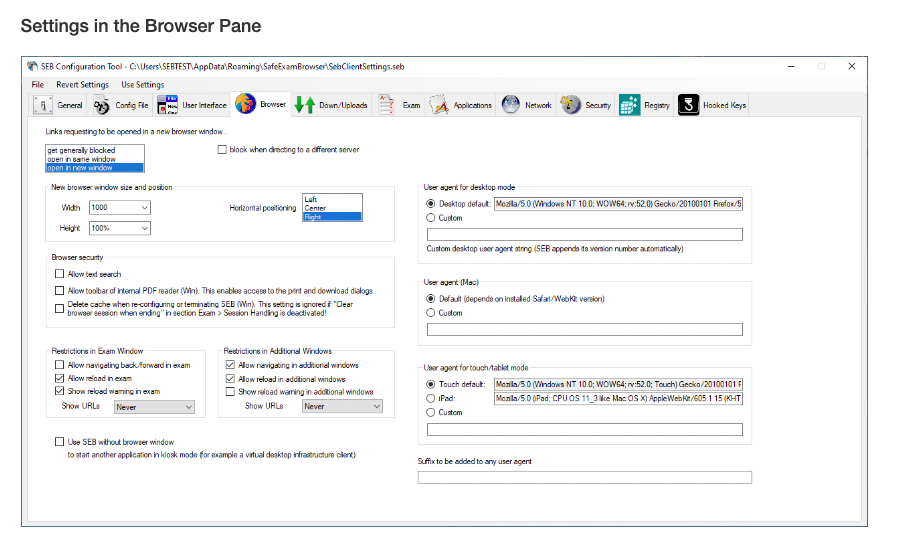The image size is (905, 538).
Task: Click the user agent suffix field
Action: 585,477
